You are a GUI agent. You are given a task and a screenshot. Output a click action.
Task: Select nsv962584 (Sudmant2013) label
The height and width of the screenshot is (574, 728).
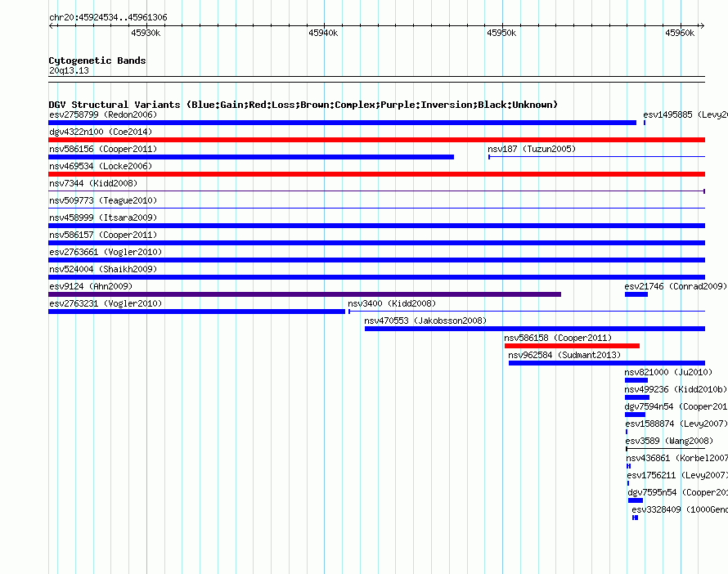tap(564, 355)
